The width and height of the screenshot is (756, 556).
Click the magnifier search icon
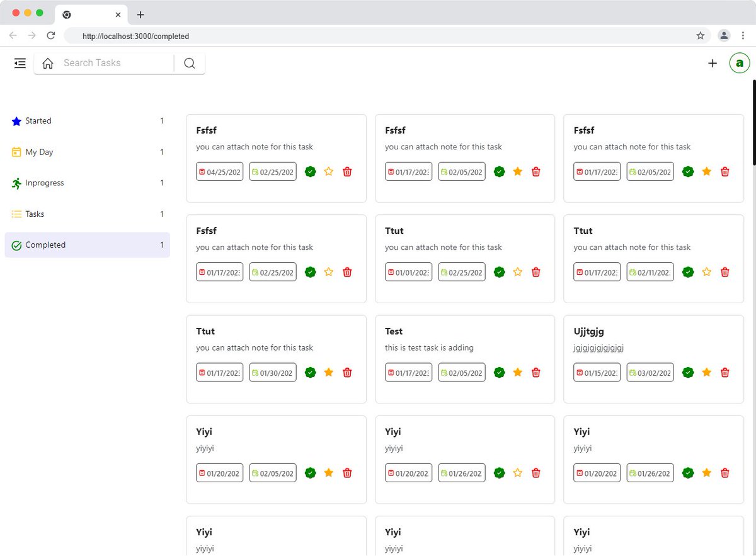coord(190,63)
